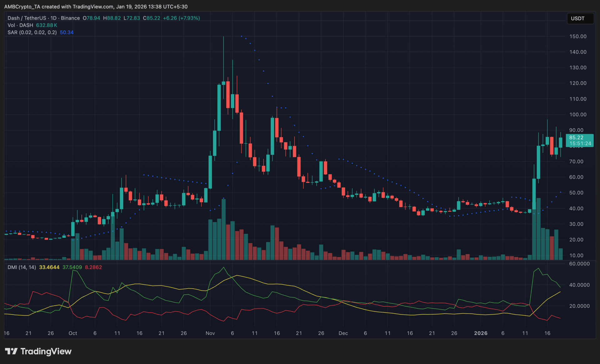The image size is (600, 364).
Task: Click the 60.0000 DMI scale label
Action: pos(579,264)
